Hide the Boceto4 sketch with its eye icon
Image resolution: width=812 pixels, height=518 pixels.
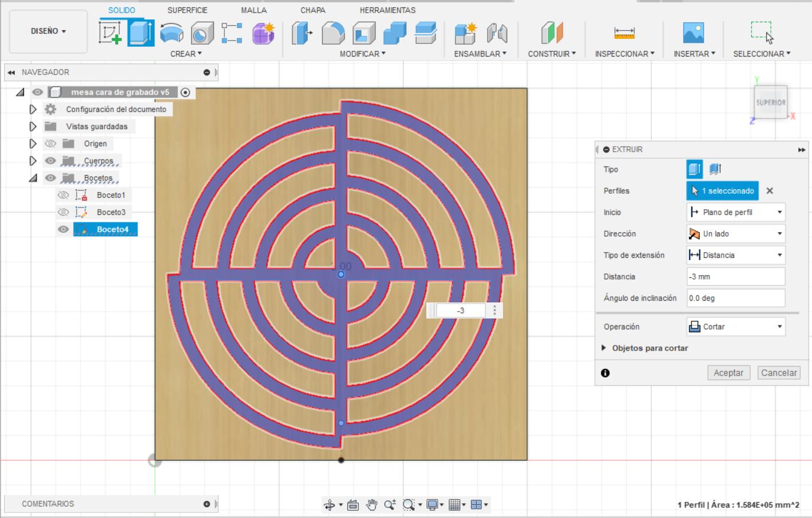tap(63, 229)
